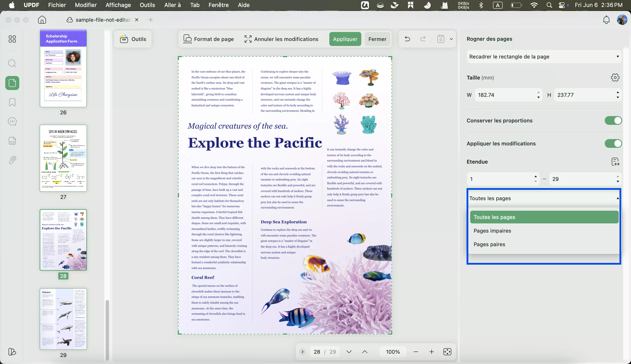The image size is (631, 364).
Task: Click the thumbnail panel scrollbar
Action: click(x=107, y=330)
